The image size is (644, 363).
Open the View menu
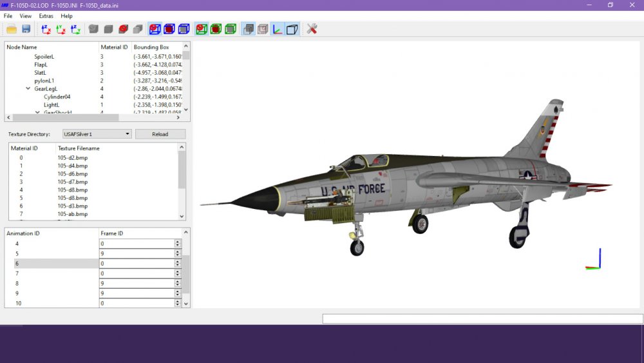tap(26, 16)
